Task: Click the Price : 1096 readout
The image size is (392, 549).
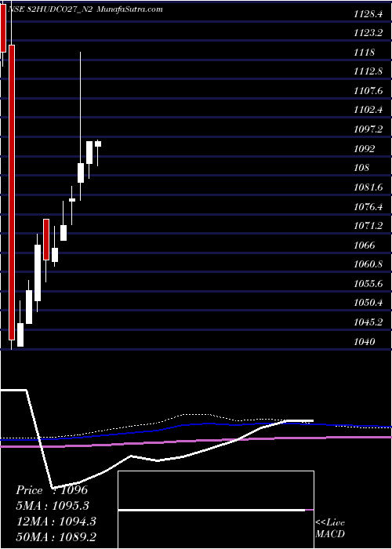Action: coord(52,490)
